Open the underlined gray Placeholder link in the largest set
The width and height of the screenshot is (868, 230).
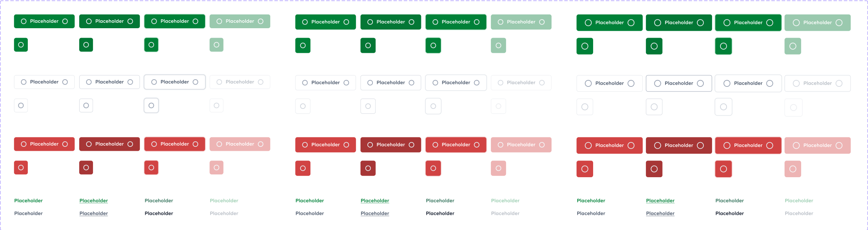pyautogui.click(x=660, y=213)
